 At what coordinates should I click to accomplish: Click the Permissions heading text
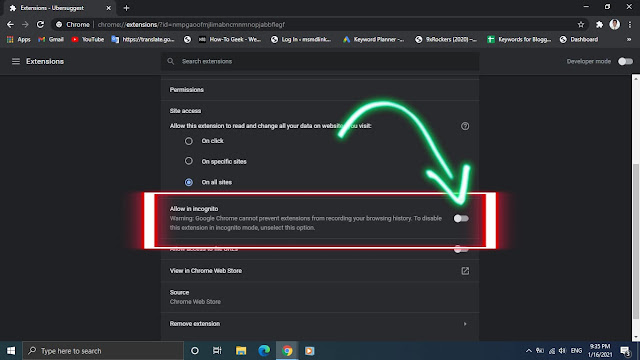coord(187,90)
